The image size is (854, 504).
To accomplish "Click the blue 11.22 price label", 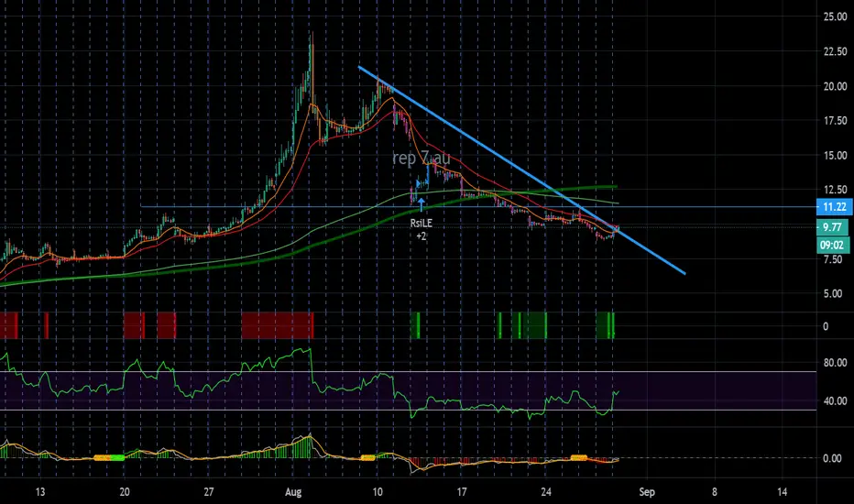I will tap(835, 207).
